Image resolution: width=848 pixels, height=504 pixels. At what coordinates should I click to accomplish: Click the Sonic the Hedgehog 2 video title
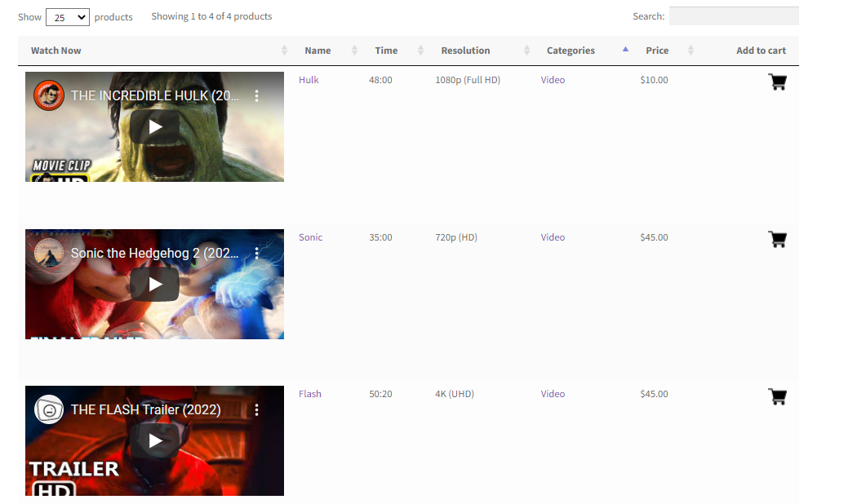click(155, 253)
